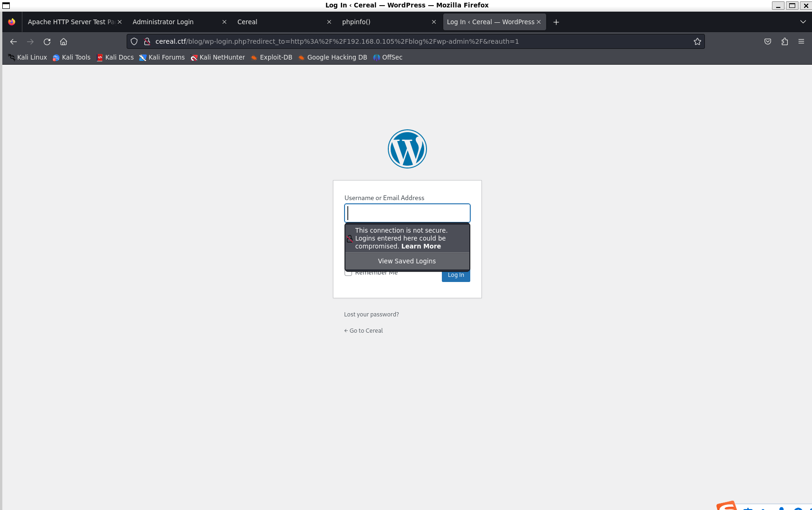Open the Kali NetHunter bookmark

click(217, 57)
